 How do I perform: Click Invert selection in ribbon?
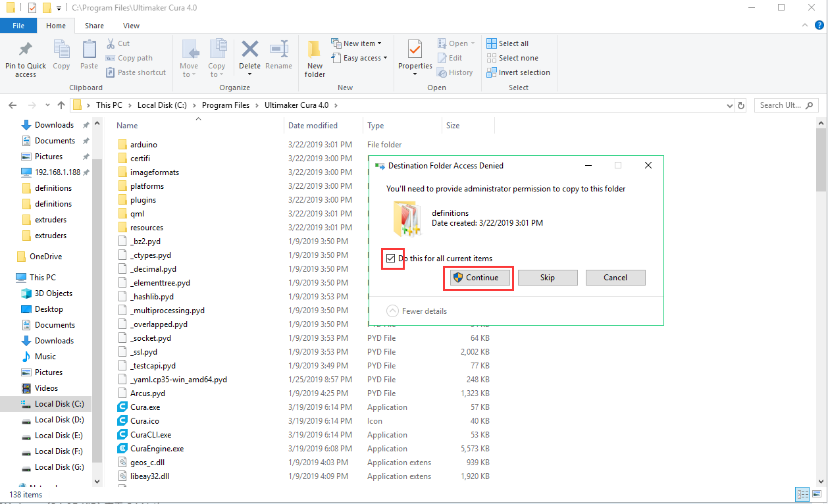coord(518,72)
